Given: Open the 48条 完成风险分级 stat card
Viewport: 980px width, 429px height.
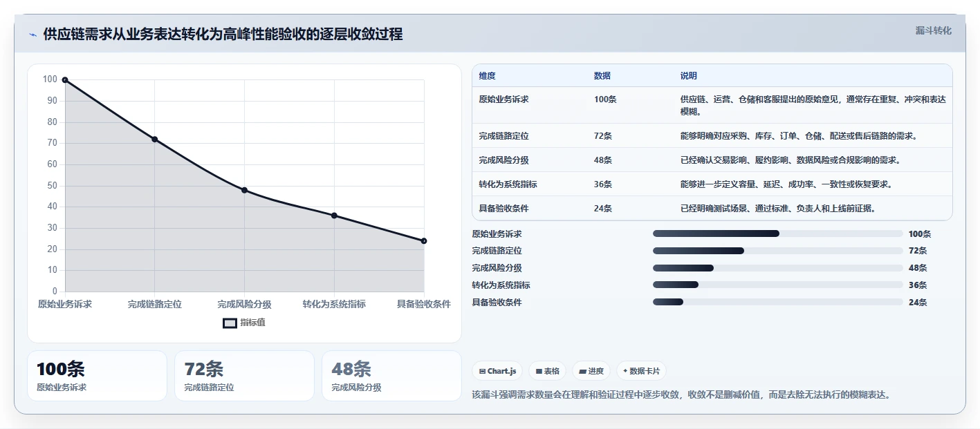Looking at the screenshot, I should click(391, 376).
